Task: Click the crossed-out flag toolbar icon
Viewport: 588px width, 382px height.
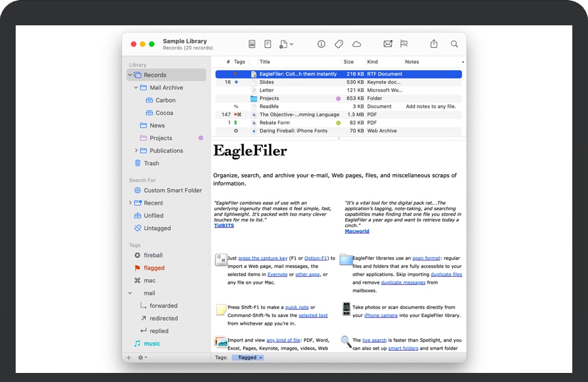Action: pos(404,44)
